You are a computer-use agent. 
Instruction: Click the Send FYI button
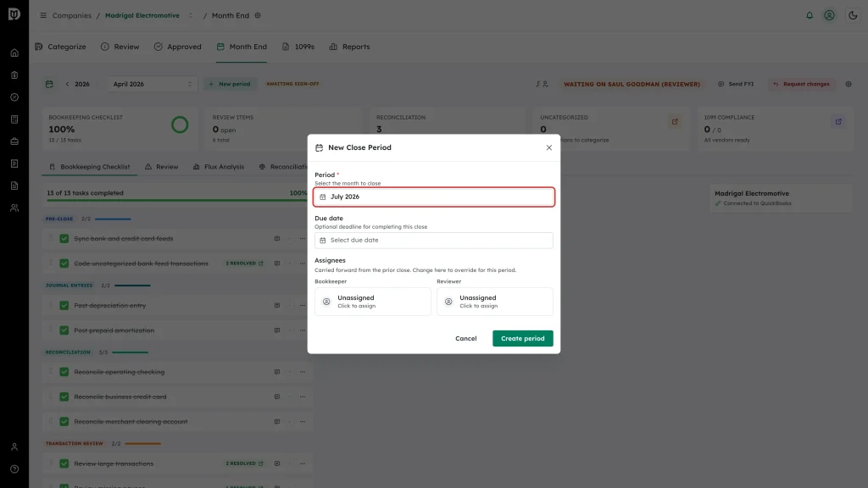pyautogui.click(x=737, y=84)
